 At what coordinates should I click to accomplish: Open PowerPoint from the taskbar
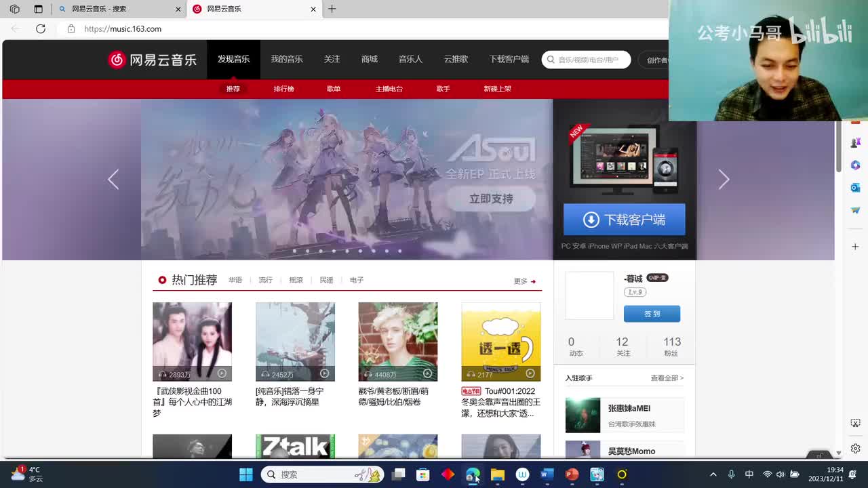coord(572,474)
